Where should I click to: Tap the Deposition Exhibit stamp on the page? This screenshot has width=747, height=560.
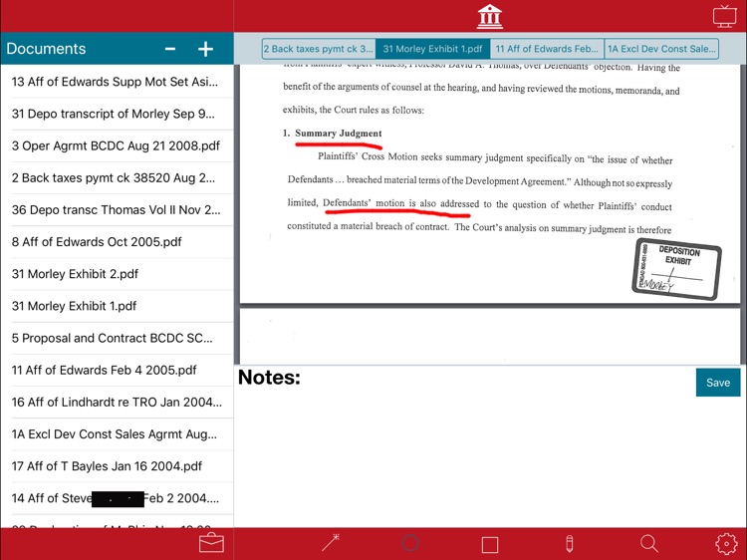tap(676, 269)
